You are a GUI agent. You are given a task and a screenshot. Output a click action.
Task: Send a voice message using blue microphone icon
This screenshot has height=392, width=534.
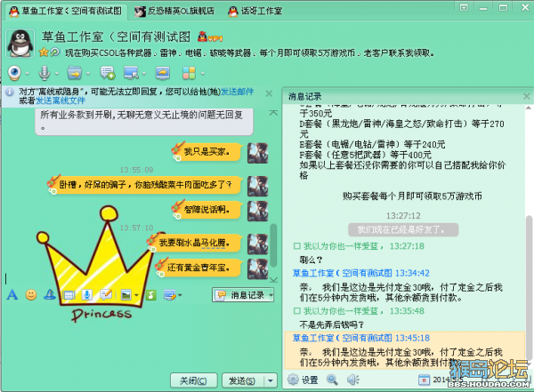(87, 295)
